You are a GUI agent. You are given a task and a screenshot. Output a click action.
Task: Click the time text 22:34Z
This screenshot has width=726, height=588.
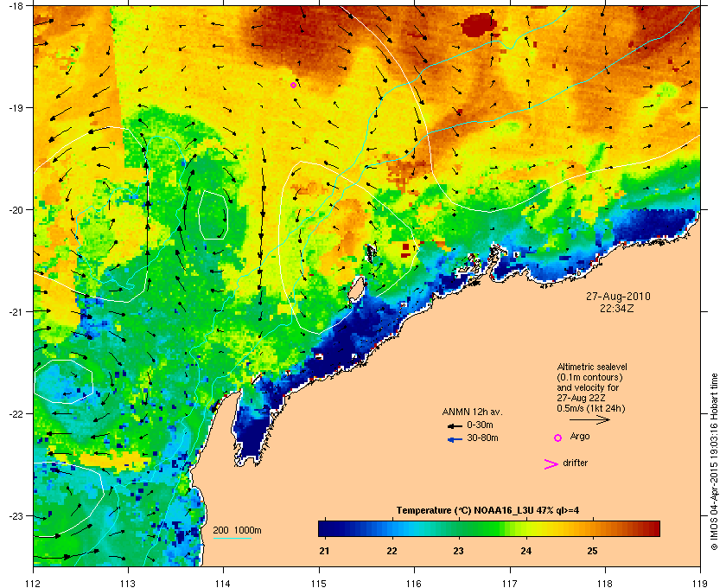click(x=617, y=308)
